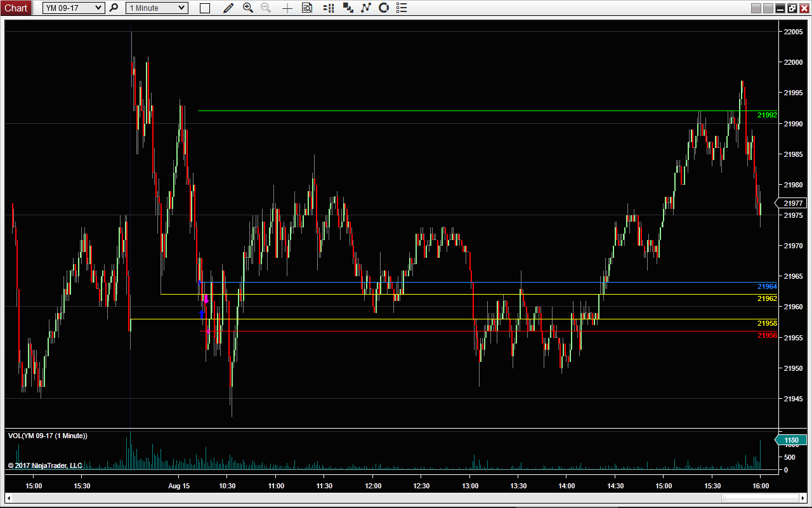Click the 500 volume axis label
Screen dimensions: 812x508
(x=790, y=457)
